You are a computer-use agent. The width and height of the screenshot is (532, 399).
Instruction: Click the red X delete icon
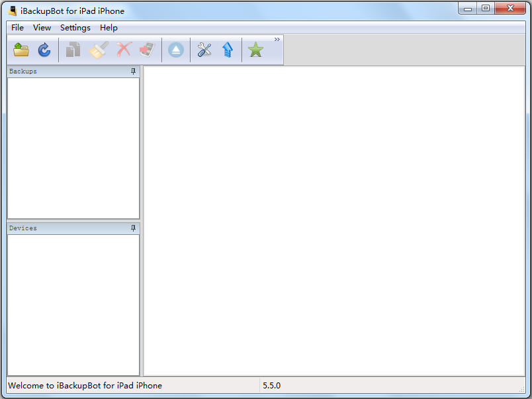124,50
